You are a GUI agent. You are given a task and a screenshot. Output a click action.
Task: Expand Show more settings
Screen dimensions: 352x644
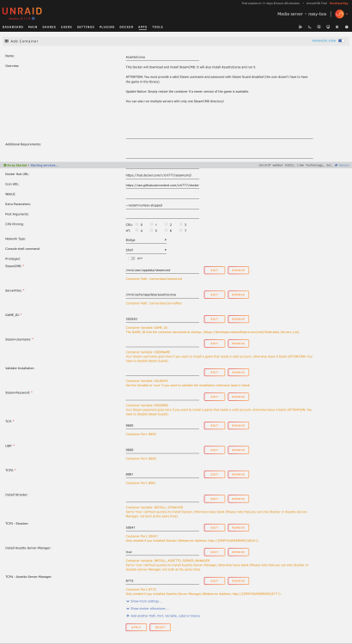tap(144, 601)
